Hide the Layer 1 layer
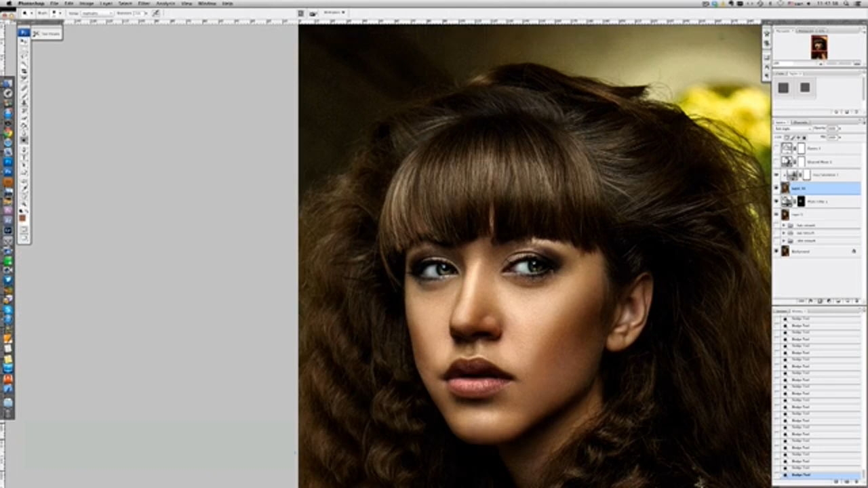This screenshot has width=868, height=488. [776, 215]
